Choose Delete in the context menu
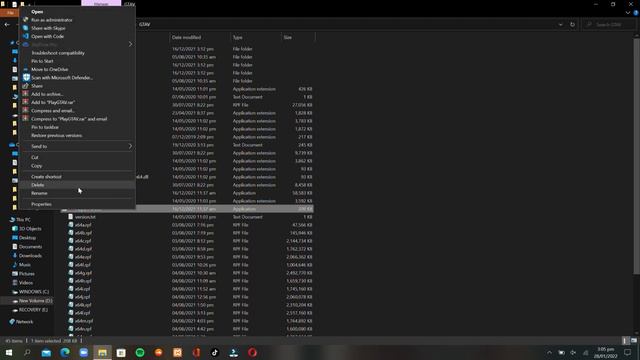The width and height of the screenshot is (640, 360). point(38,184)
